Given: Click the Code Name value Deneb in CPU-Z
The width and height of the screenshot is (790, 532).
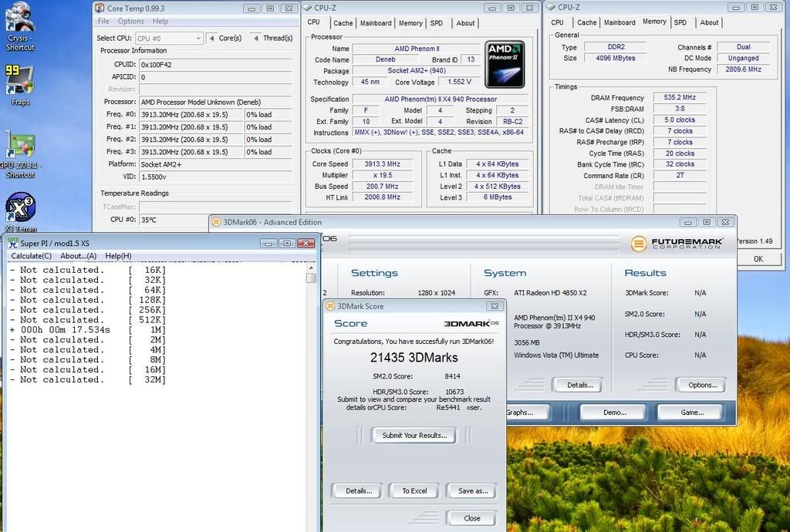Looking at the screenshot, I should (386, 59).
